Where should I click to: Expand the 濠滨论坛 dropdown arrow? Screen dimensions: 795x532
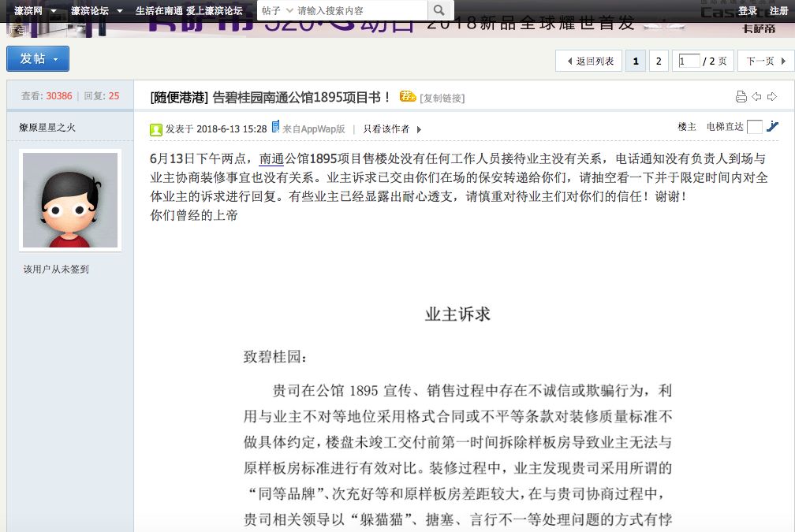coord(120,11)
